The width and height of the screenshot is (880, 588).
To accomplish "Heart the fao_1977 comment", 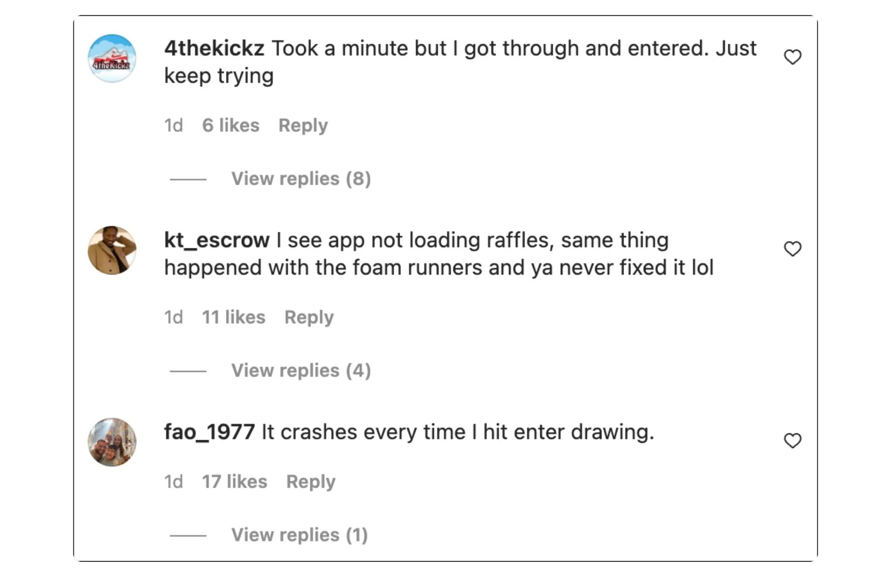I will click(x=792, y=441).
